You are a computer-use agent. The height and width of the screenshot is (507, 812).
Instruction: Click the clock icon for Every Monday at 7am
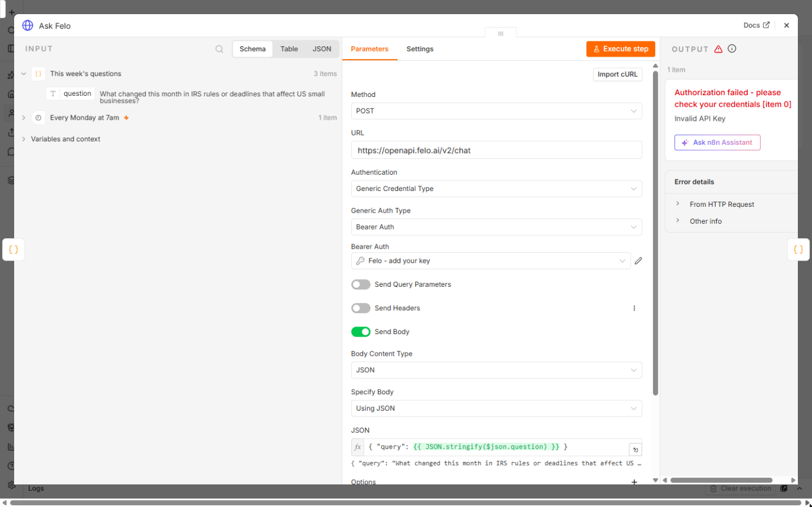(38, 117)
